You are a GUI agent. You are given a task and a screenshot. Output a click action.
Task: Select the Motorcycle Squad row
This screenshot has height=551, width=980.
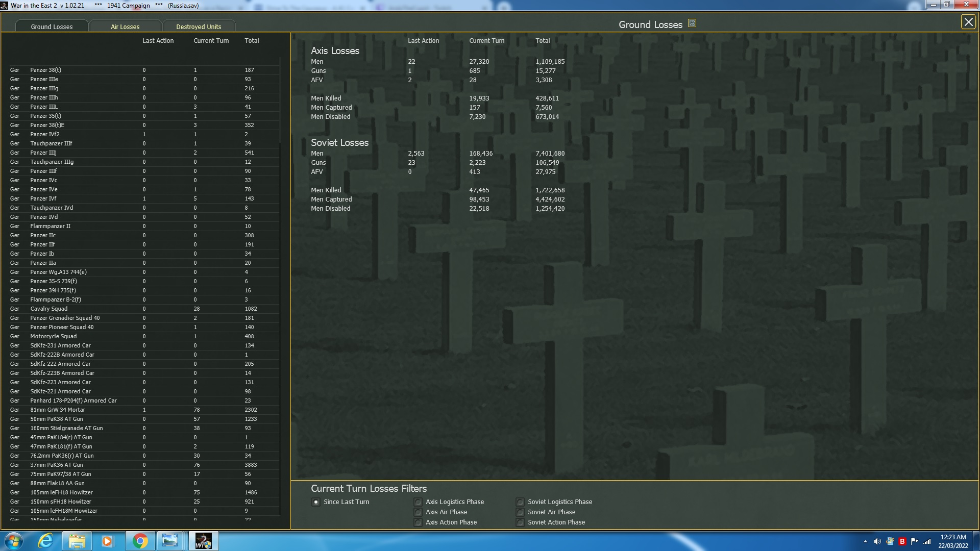pyautogui.click(x=144, y=337)
